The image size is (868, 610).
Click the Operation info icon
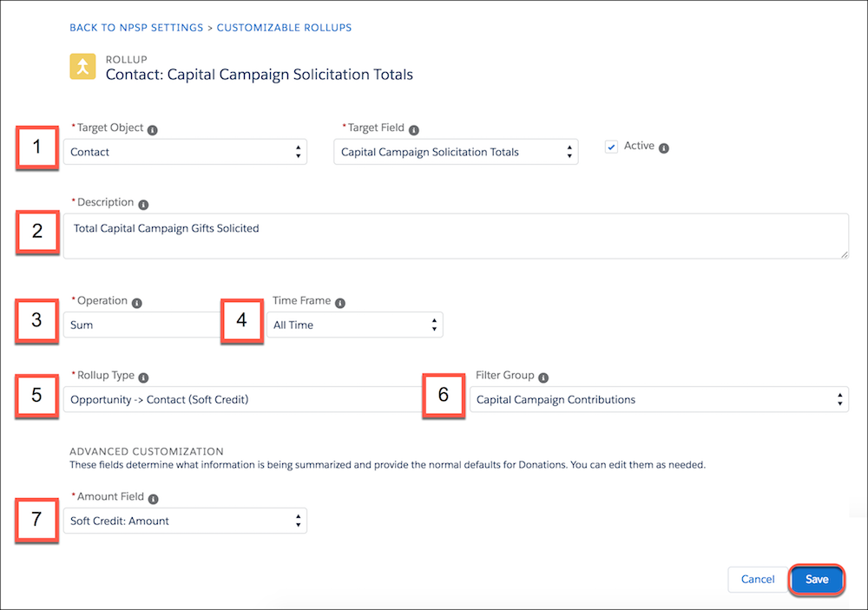tap(137, 304)
